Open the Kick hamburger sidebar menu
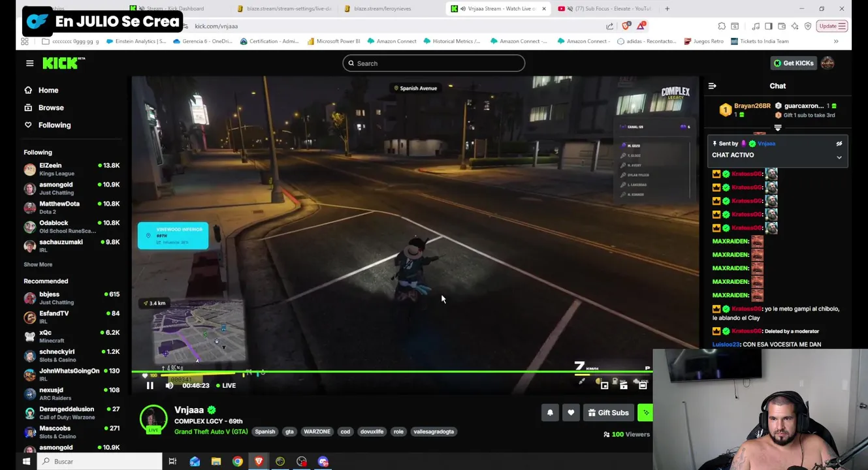Screen dimensions: 868x470 tap(29, 63)
